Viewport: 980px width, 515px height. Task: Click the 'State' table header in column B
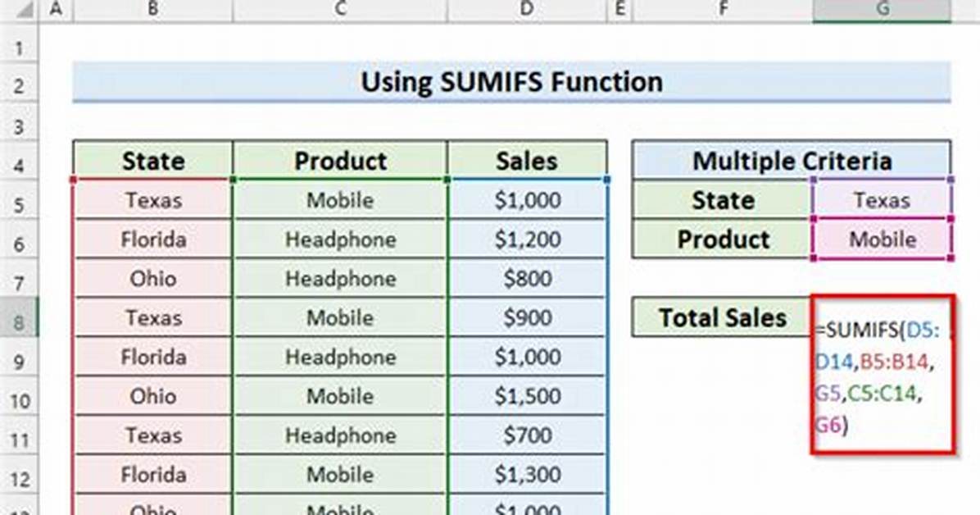[x=152, y=160]
